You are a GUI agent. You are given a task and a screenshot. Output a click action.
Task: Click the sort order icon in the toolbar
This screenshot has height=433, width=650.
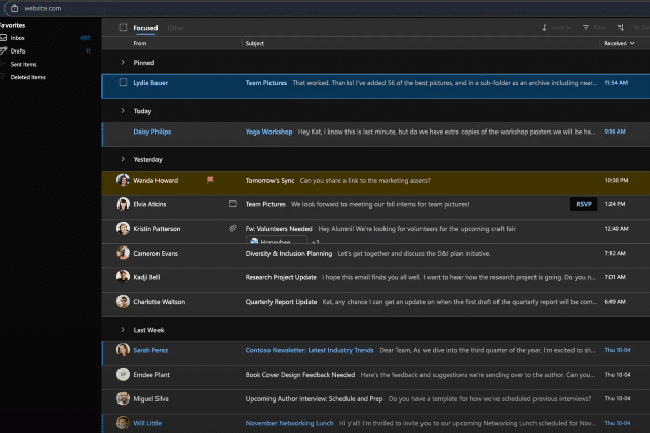point(621,28)
